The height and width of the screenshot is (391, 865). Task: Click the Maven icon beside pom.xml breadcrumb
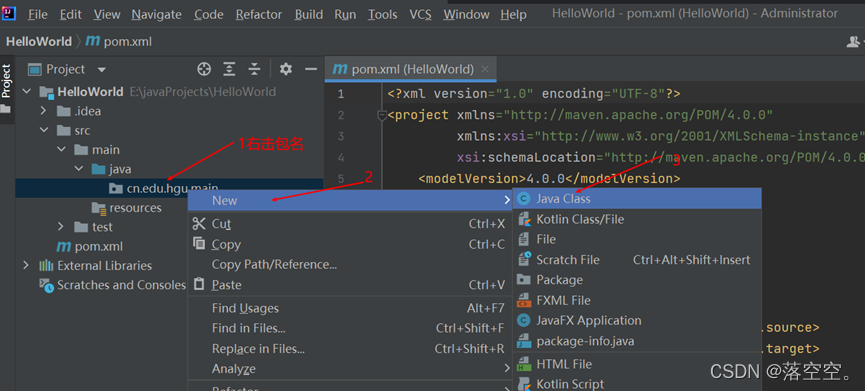point(93,41)
